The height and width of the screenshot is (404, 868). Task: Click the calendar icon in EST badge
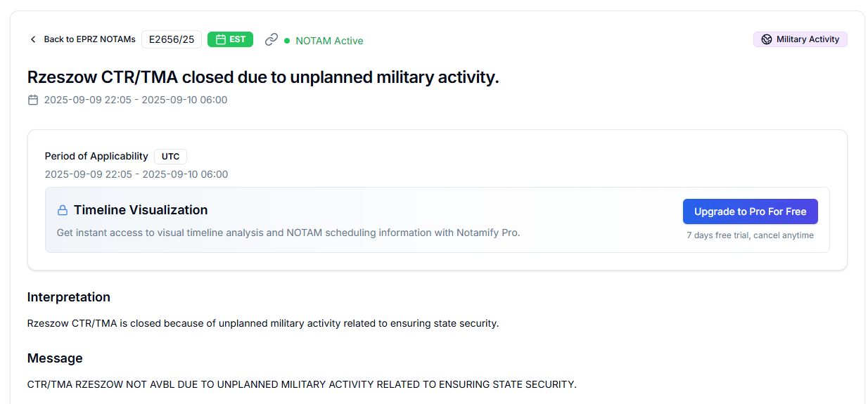pyautogui.click(x=221, y=39)
